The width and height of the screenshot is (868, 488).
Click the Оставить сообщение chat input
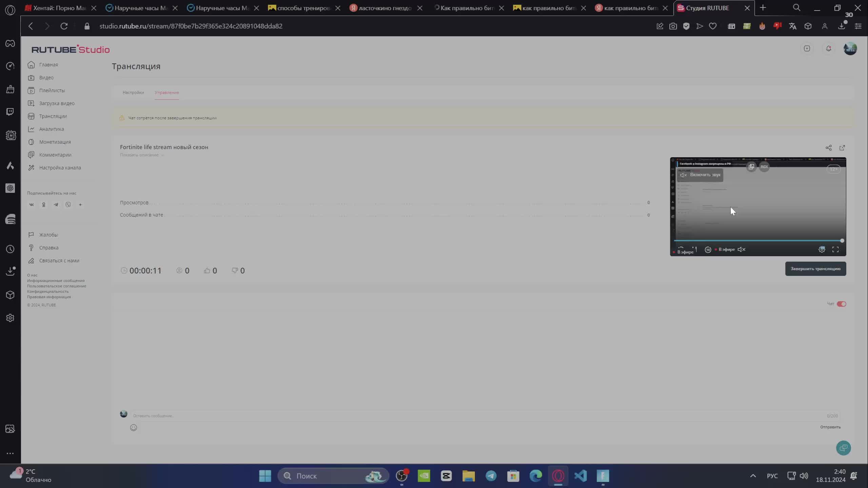click(485, 416)
